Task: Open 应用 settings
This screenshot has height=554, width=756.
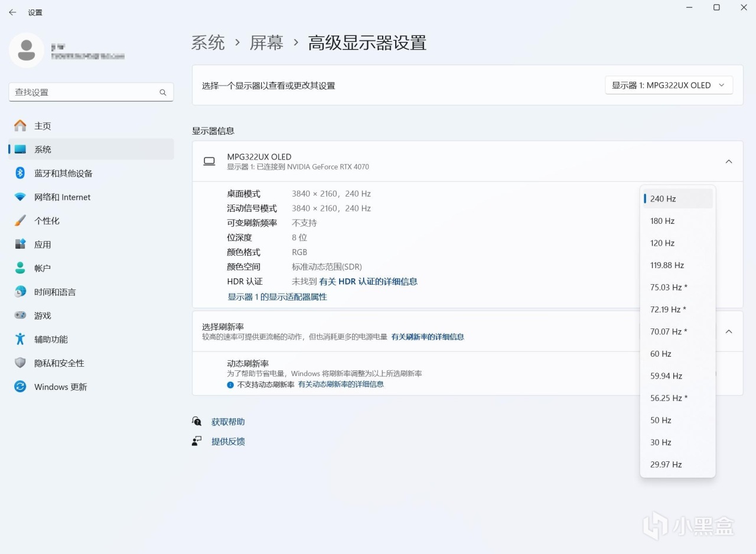Action: click(91, 244)
